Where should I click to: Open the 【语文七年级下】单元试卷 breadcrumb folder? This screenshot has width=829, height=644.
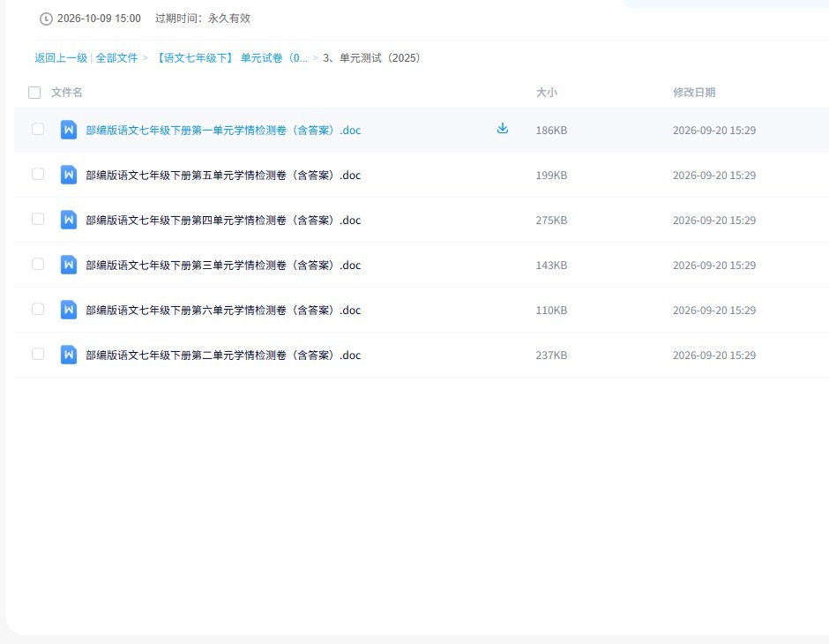tap(230, 58)
